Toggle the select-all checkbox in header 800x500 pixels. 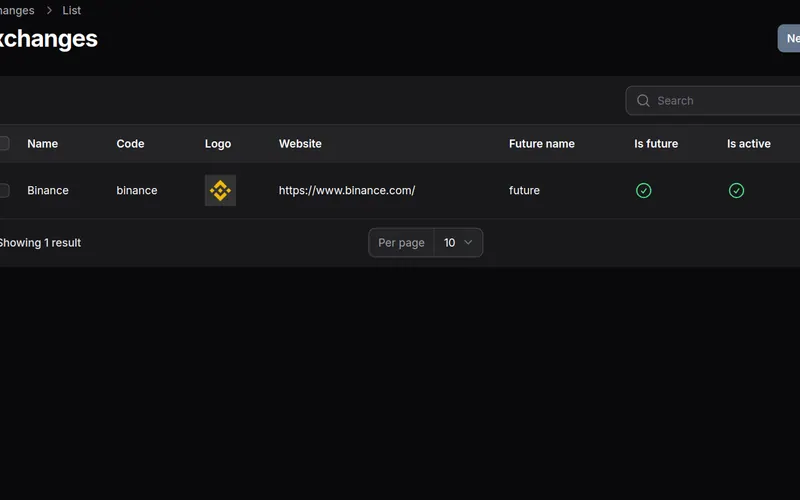4,143
